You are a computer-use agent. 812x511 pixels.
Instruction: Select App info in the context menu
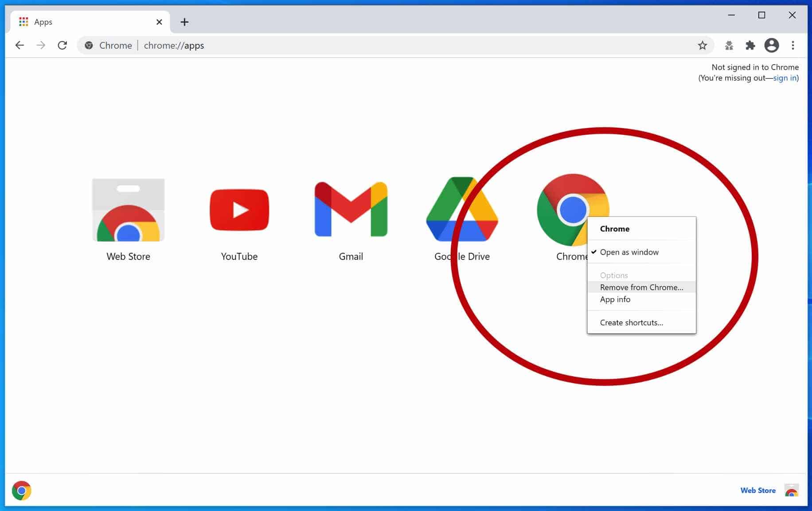(642, 299)
